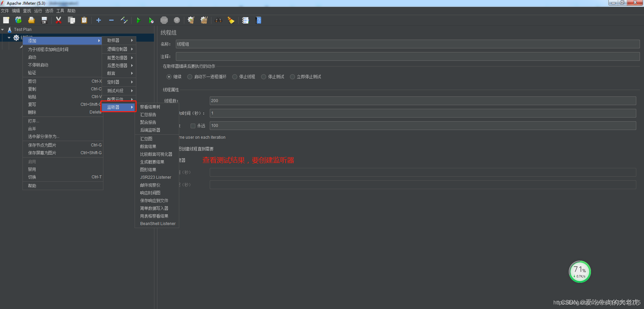This screenshot has width=644, height=309.
Task: Start the test with green play icon
Action: (x=138, y=20)
